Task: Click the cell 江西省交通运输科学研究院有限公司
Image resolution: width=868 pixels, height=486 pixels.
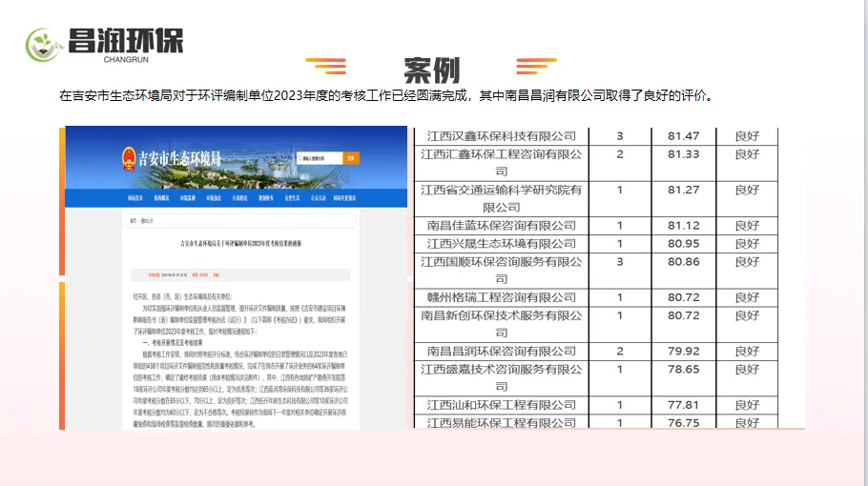Action: coord(502,198)
